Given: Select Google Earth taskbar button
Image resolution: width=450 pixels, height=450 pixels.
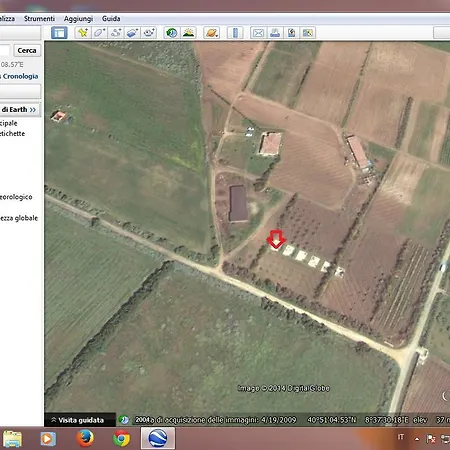Looking at the screenshot, I should pos(158,438).
